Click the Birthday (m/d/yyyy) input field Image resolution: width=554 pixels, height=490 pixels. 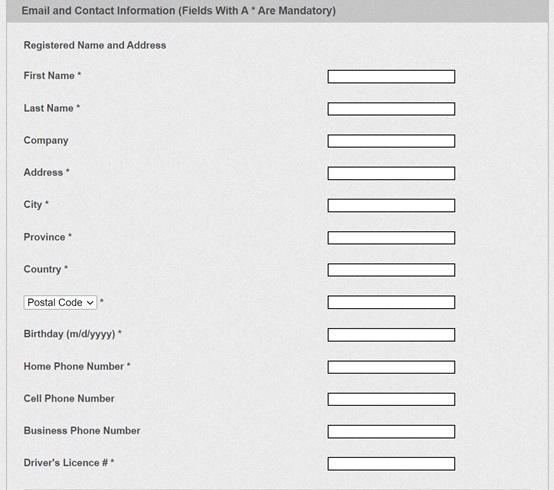[x=391, y=335]
